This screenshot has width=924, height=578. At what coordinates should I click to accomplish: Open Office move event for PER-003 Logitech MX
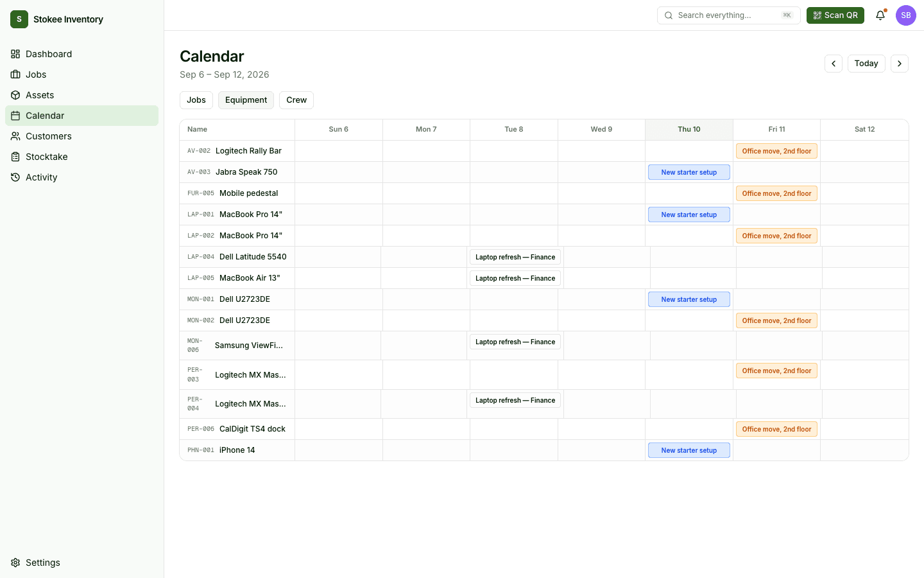click(x=776, y=371)
